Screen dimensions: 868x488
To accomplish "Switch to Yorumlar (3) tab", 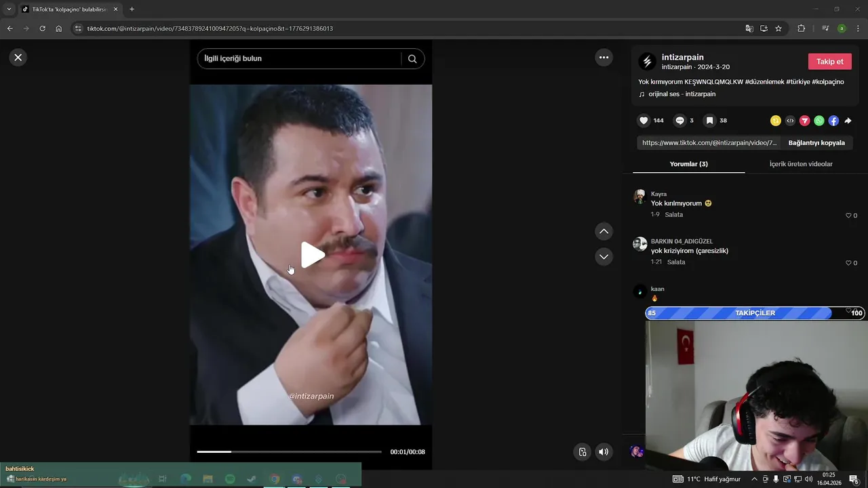I will [688, 164].
